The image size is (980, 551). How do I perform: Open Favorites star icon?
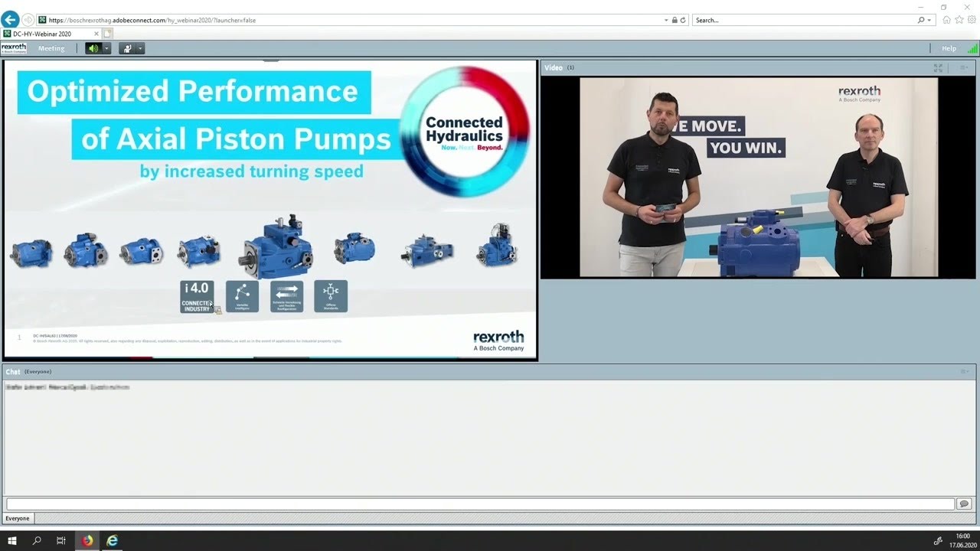pos(959,20)
